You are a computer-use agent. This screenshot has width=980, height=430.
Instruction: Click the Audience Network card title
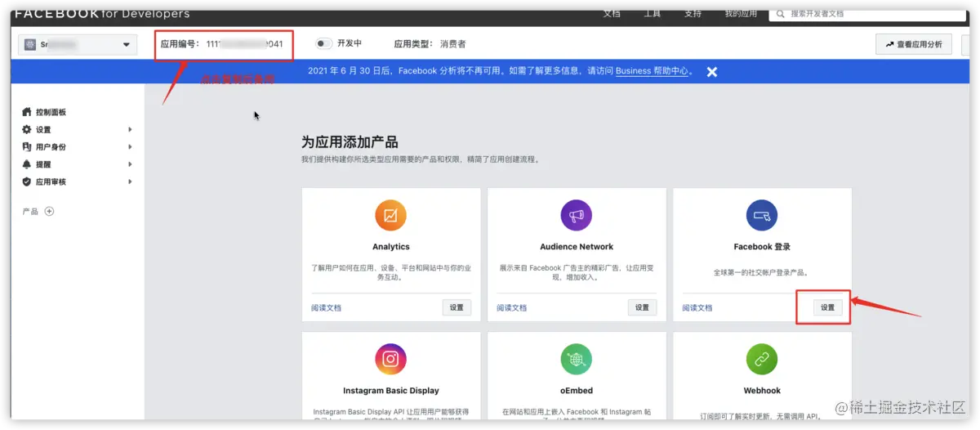pyautogui.click(x=577, y=247)
